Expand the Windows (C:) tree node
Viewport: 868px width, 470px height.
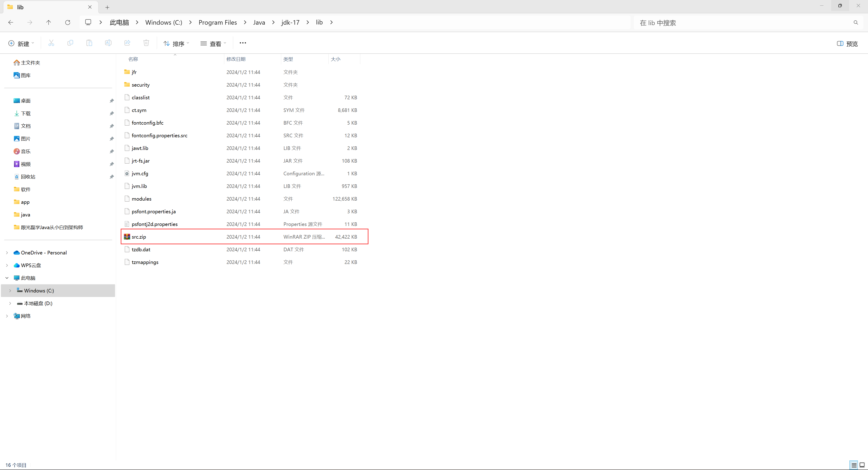(10, 291)
